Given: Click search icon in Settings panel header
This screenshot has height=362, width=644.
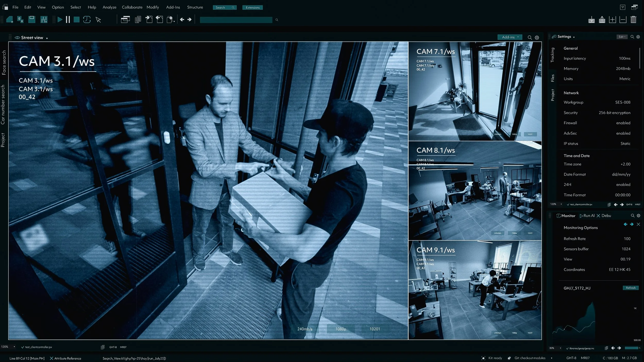Looking at the screenshot, I should (x=632, y=37).
